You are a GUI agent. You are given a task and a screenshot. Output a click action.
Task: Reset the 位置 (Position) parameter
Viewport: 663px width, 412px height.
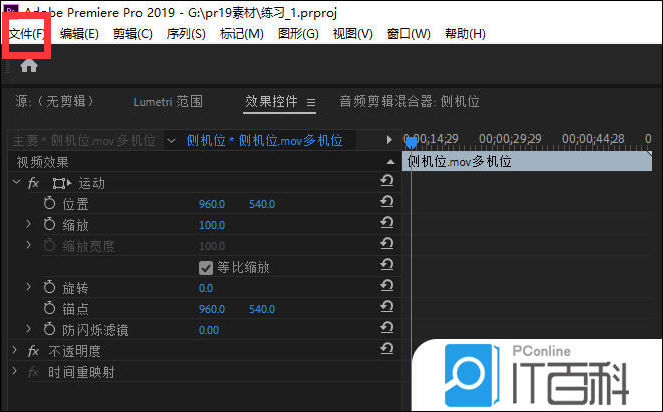click(x=386, y=203)
